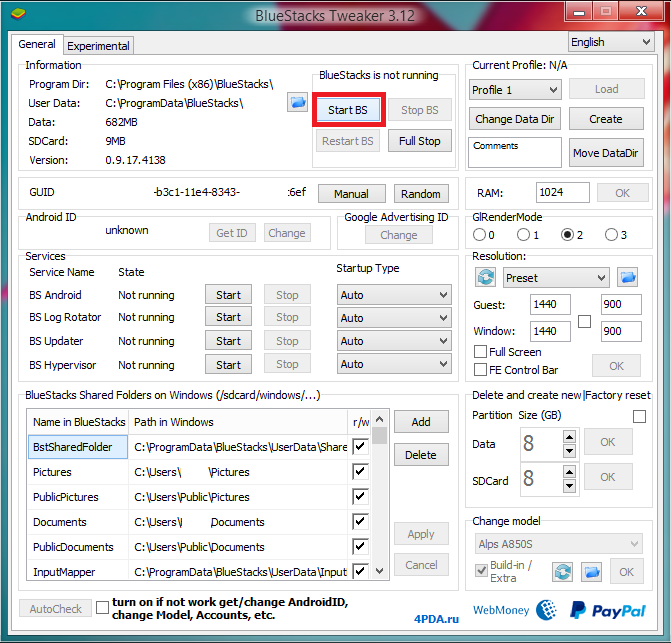Click the Name in BlueStacks column header

pyautogui.click(x=79, y=422)
